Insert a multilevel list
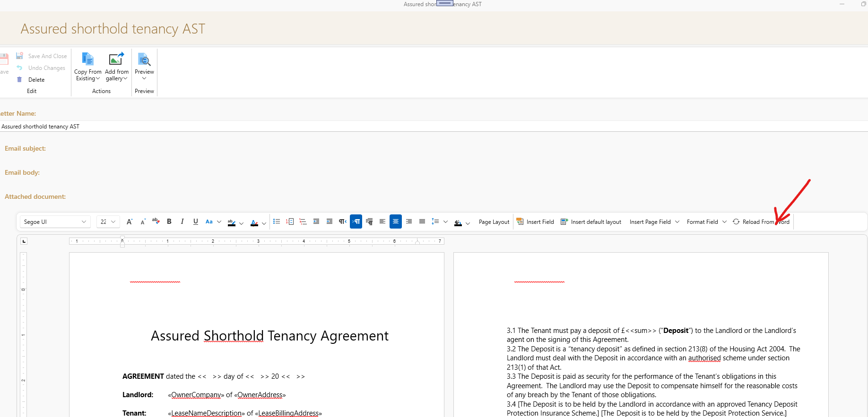This screenshot has height=417, width=868. tap(303, 221)
